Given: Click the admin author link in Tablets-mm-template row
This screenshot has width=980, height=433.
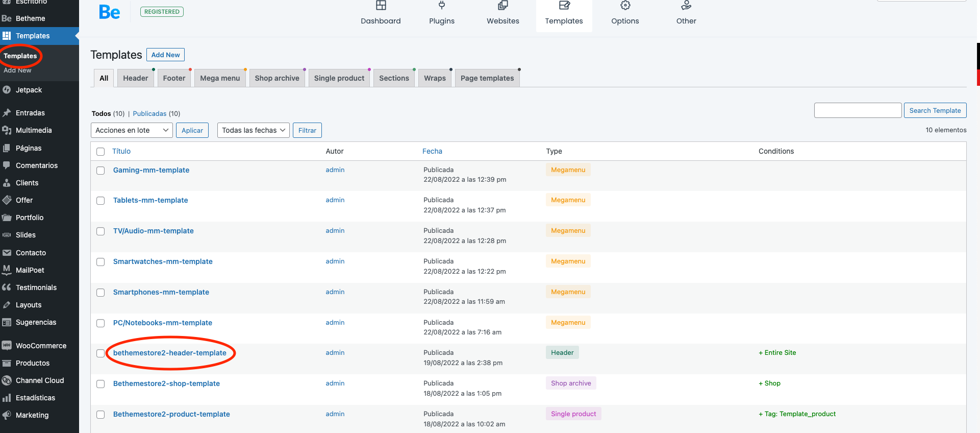Looking at the screenshot, I should click(335, 200).
